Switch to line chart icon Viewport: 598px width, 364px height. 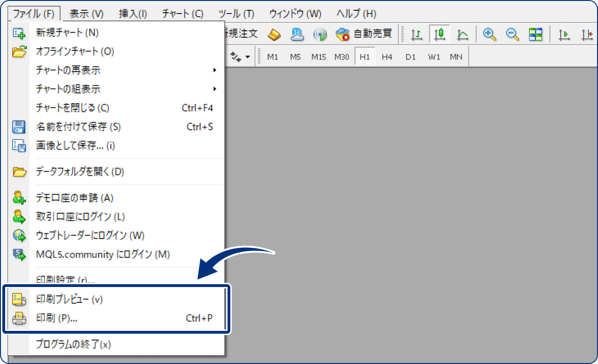(x=463, y=34)
